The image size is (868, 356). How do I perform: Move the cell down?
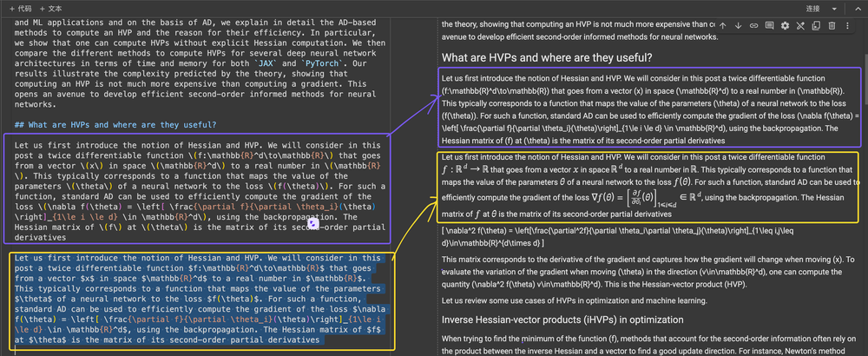tap(738, 25)
